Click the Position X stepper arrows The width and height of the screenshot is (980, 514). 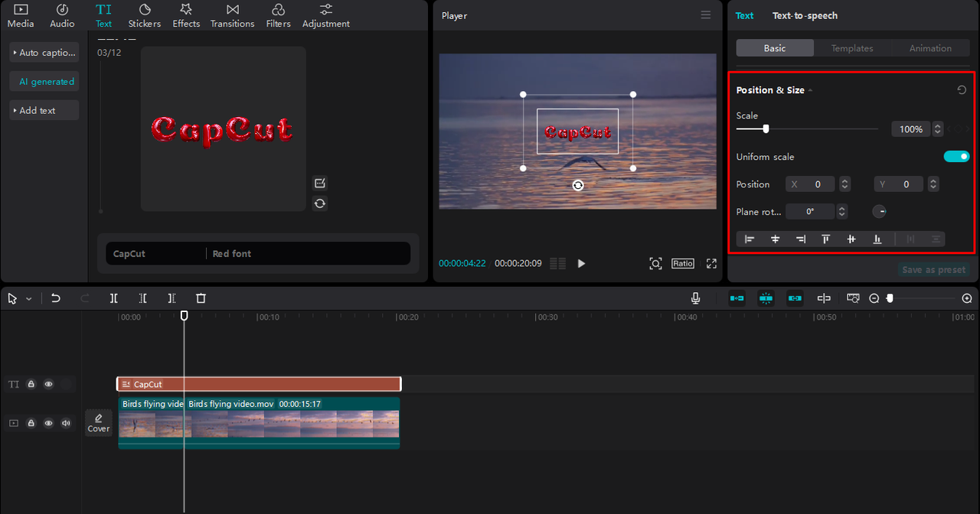pos(844,184)
